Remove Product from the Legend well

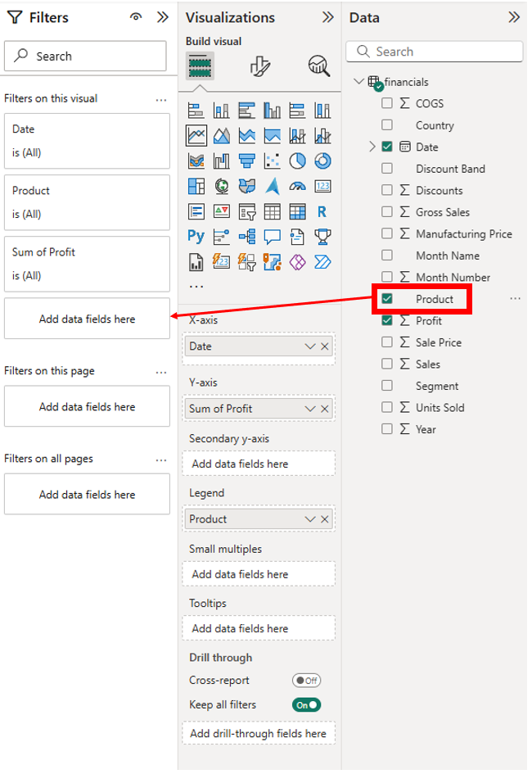[324, 519]
